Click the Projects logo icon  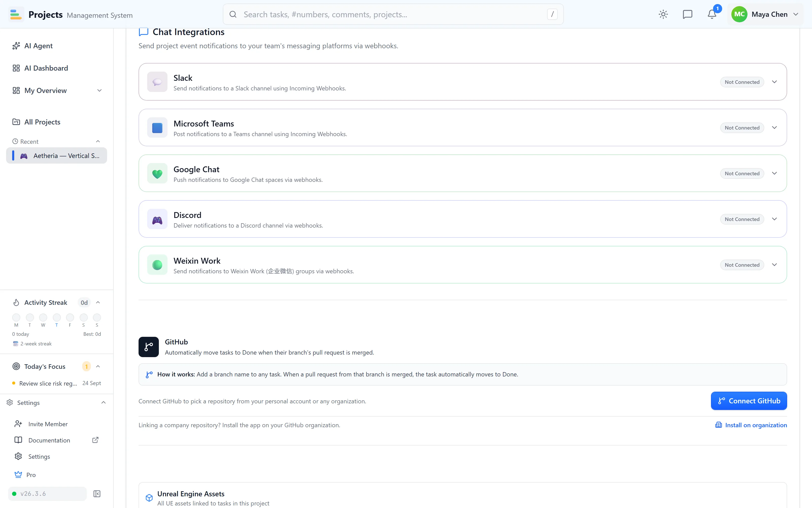coord(16,14)
